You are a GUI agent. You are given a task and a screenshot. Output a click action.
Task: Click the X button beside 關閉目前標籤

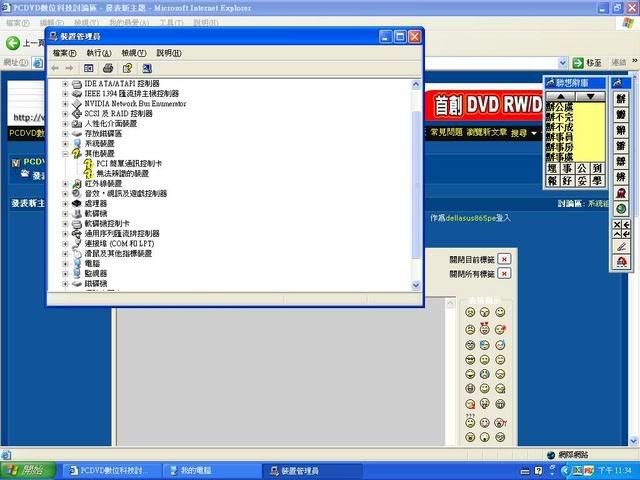pyautogui.click(x=504, y=259)
